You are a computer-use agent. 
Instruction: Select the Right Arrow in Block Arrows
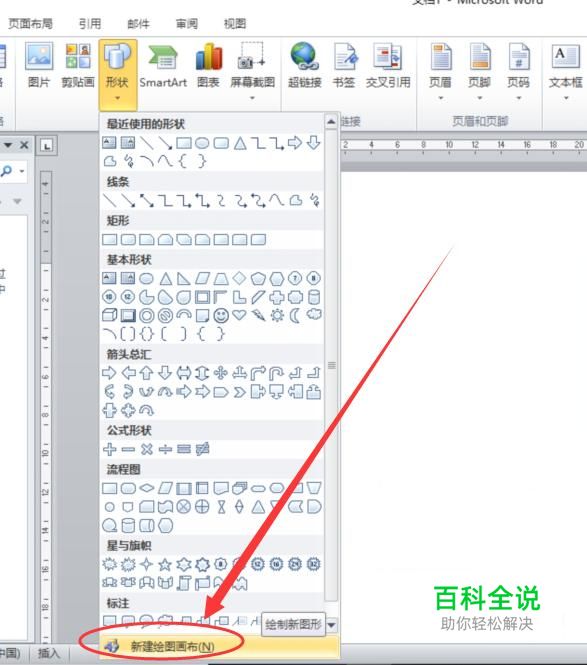click(109, 373)
